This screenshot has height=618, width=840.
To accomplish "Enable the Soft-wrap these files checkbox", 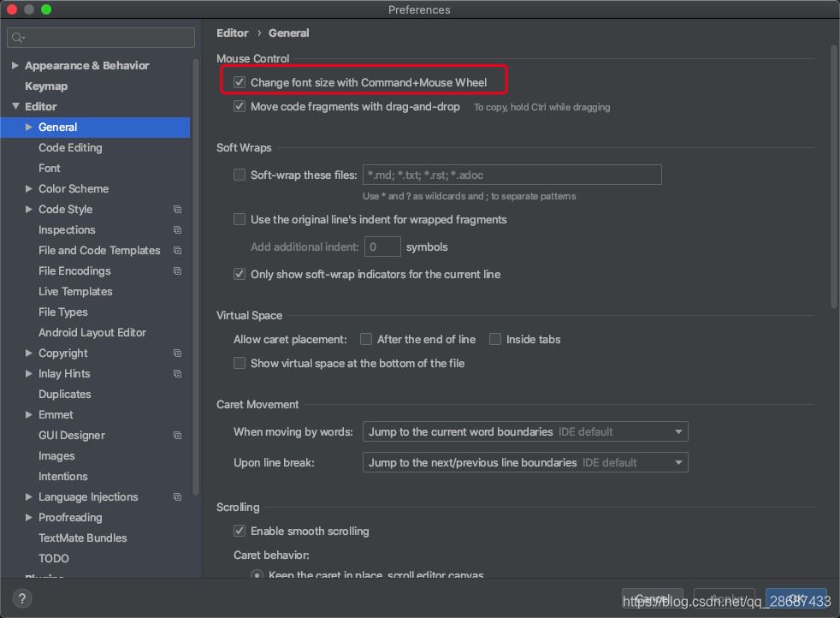I will 240,175.
